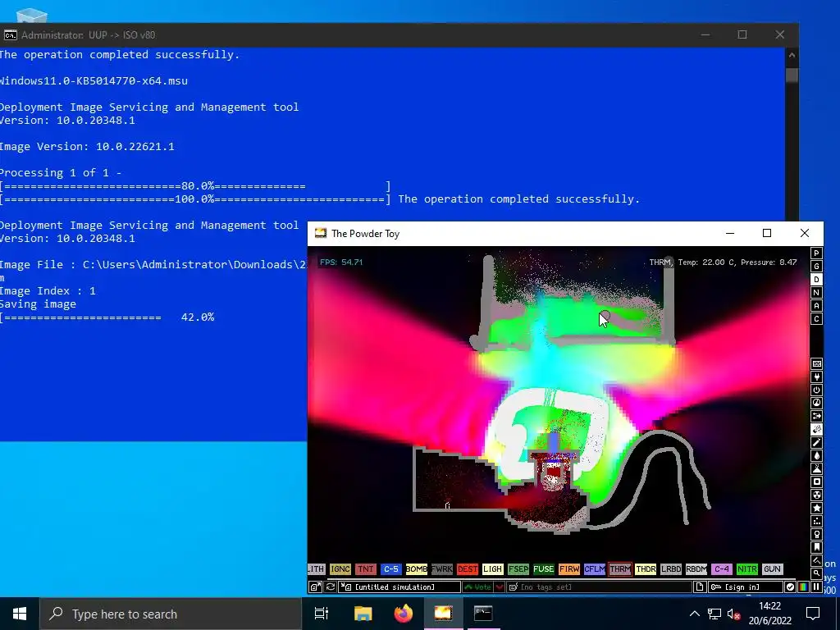This screenshot has height=630, width=840.
Task: Toggle the A ambient heat quick option
Action: point(816,306)
